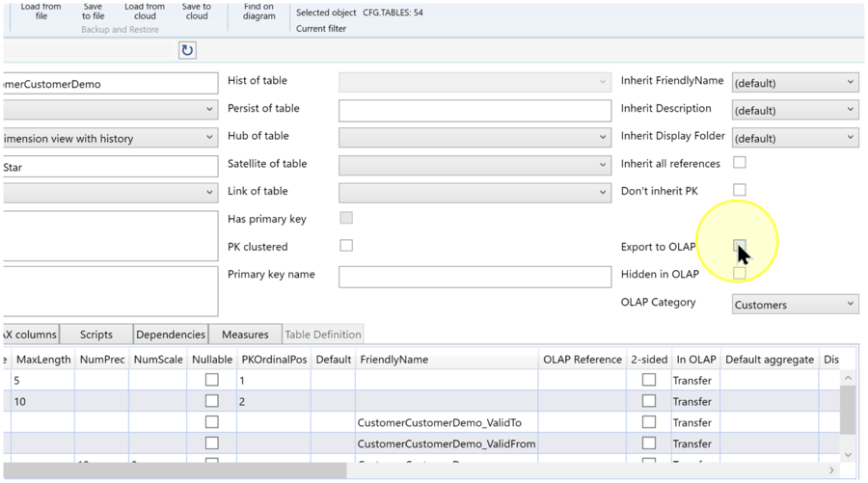Switch to Dependencies tab
The width and height of the screenshot is (868, 483).
[171, 335]
